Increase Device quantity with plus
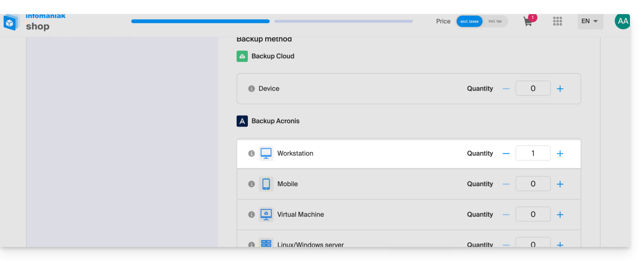The height and width of the screenshot is (261, 644). click(560, 89)
